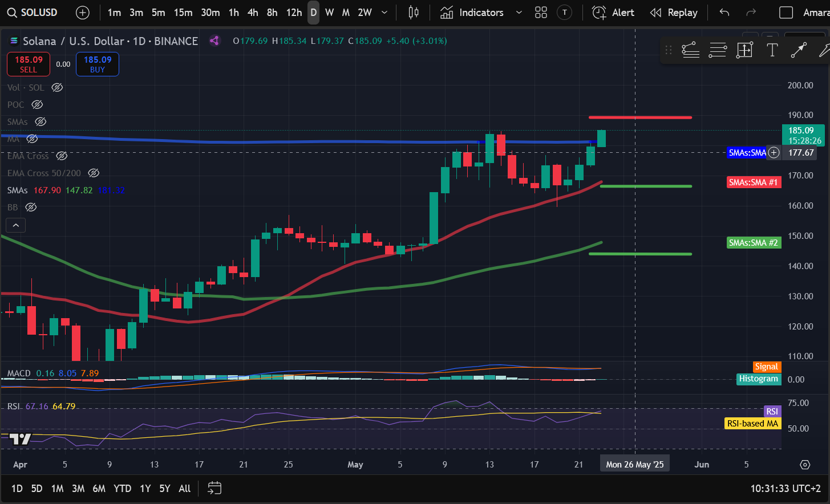
Task: Open the indicator templates grid icon
Action: pyautogui.click(x=541, y=13)
